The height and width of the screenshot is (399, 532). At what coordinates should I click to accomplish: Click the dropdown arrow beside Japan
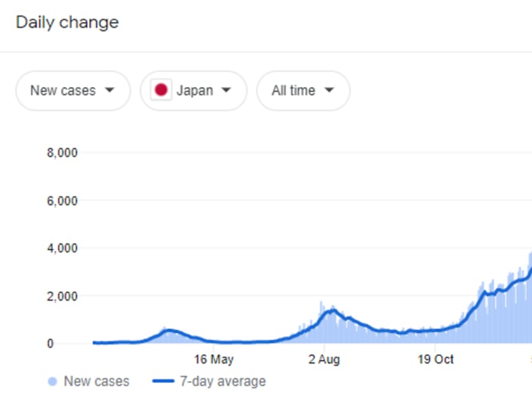[226, 90]
